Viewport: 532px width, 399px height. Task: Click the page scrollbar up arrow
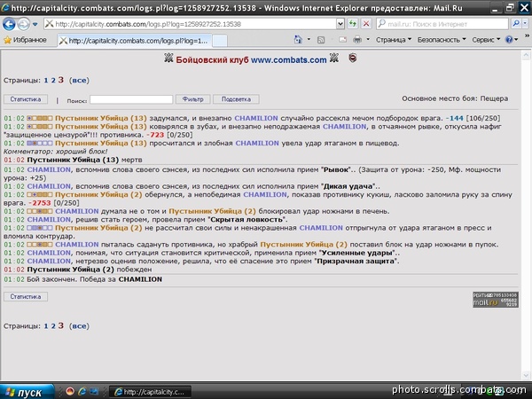click(526, 54)
